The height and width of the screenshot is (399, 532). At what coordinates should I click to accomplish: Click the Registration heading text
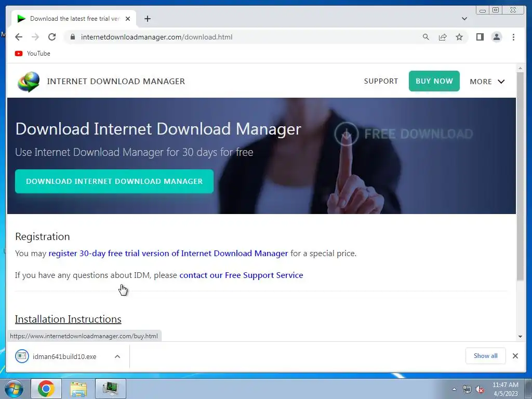[43, 236]
